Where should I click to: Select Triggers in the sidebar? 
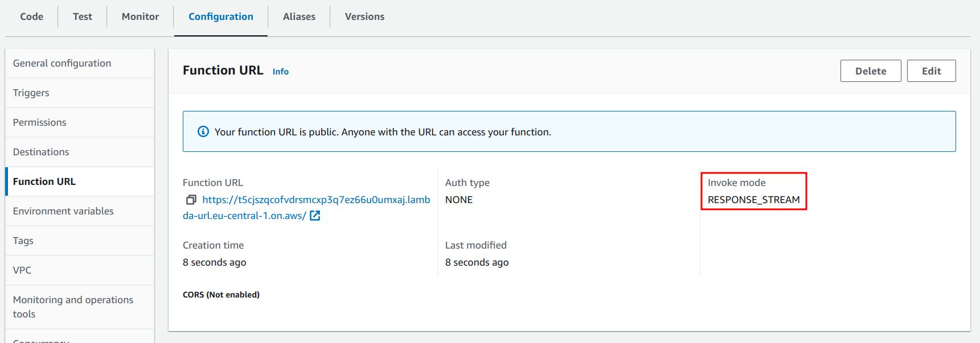80,93
